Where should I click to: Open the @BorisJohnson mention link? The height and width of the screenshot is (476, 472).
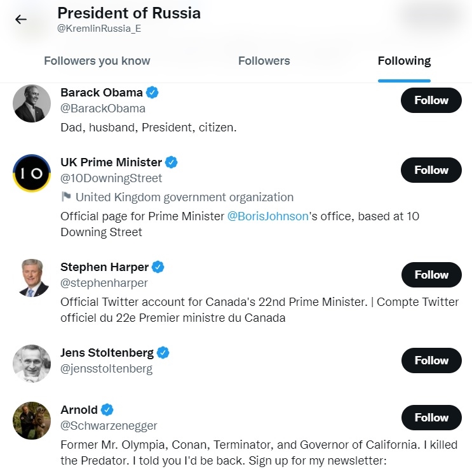267,216
